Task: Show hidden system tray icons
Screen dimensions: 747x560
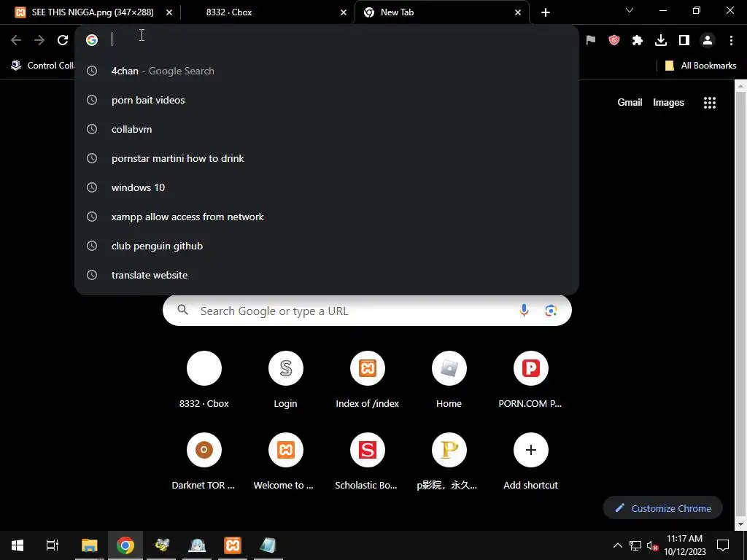Action: (617, 545)
